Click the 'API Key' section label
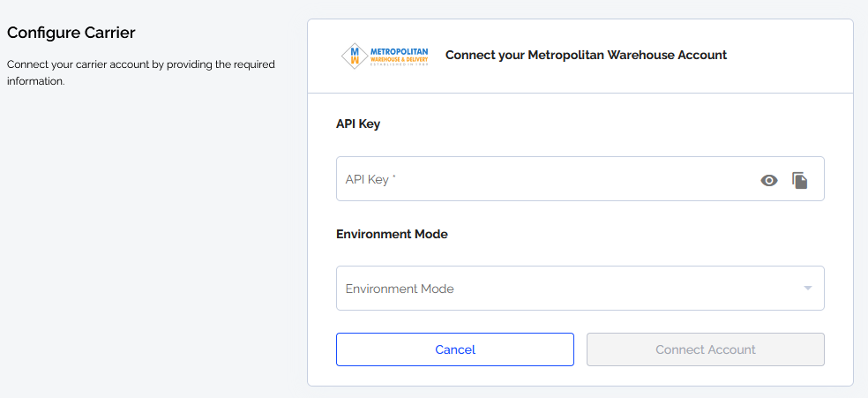 (x=358, y=124)
